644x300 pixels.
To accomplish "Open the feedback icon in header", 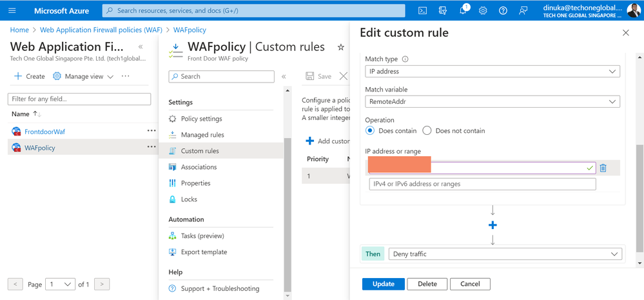I will pyautogui.click(x=523, y=11).
